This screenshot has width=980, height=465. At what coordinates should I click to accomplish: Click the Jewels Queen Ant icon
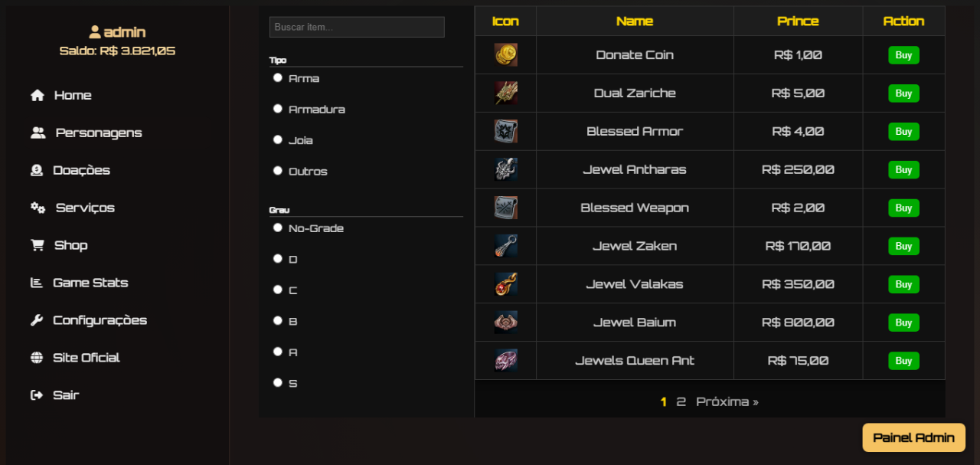coord(505,361)
